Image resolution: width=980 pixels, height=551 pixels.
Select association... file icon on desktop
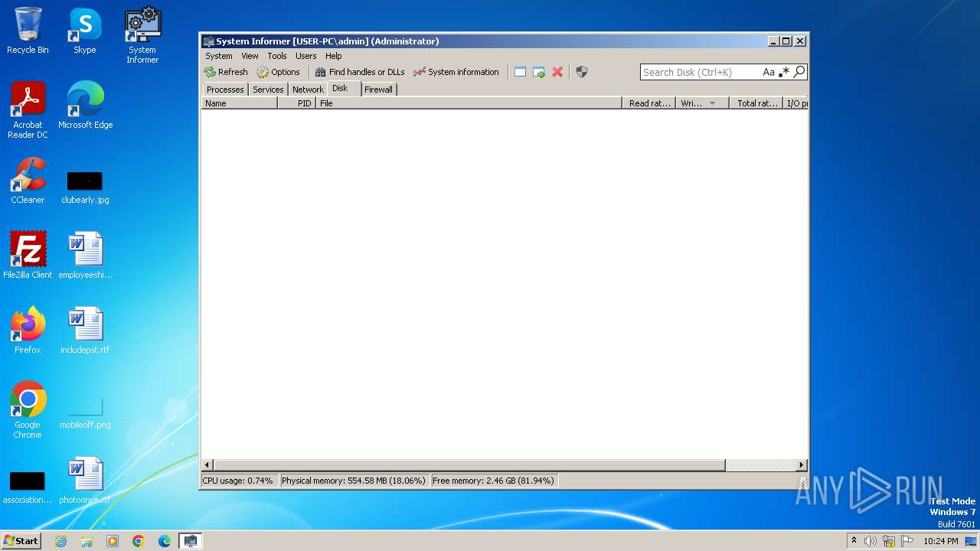pos(28,487)
